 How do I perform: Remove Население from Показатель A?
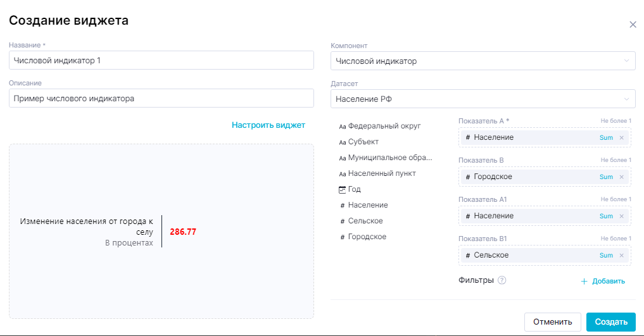coord(621,138)
